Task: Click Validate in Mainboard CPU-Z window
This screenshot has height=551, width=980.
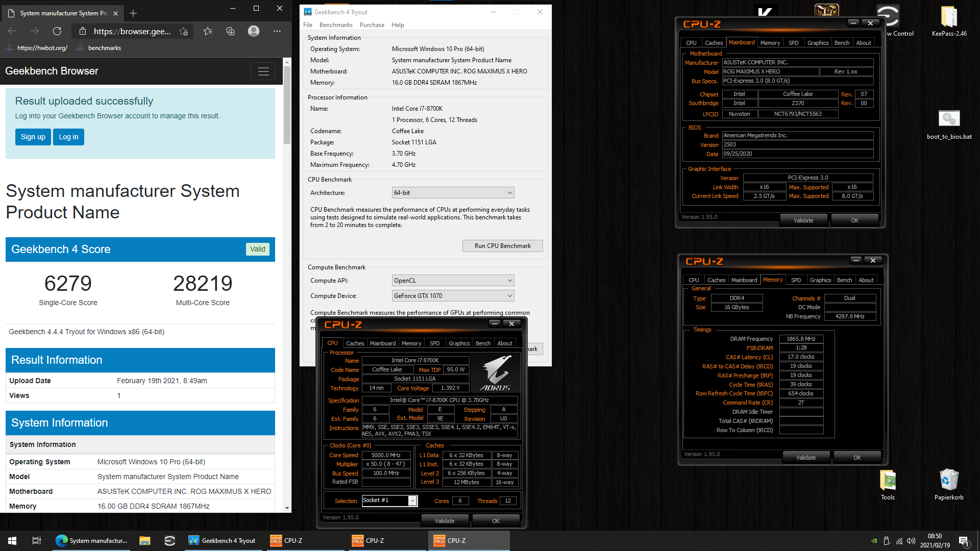Action: tap(803, 220)
